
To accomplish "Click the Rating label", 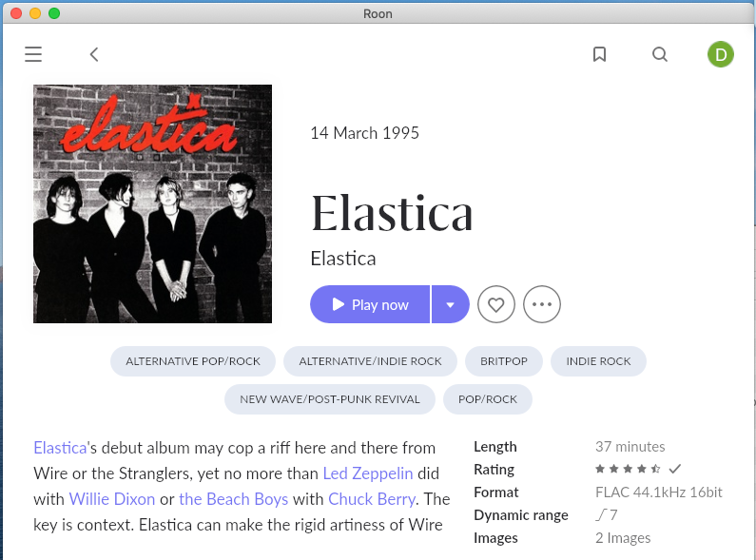I will click(494, 470).
